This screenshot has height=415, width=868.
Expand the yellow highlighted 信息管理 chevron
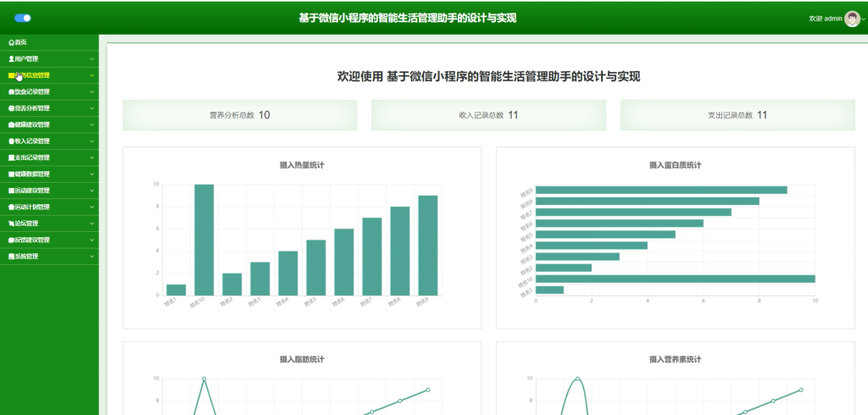tap(92, 75)
